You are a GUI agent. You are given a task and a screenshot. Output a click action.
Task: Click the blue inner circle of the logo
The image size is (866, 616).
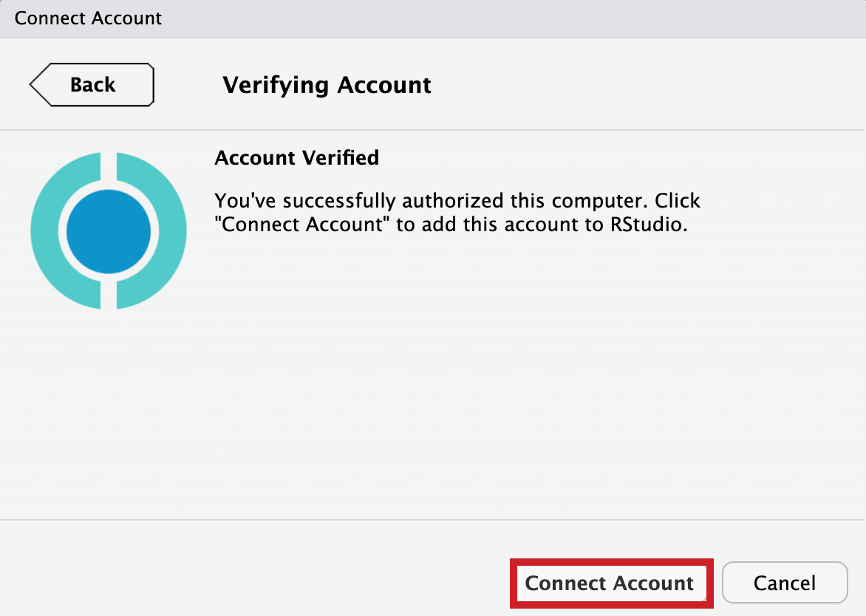tap(109, 232)
